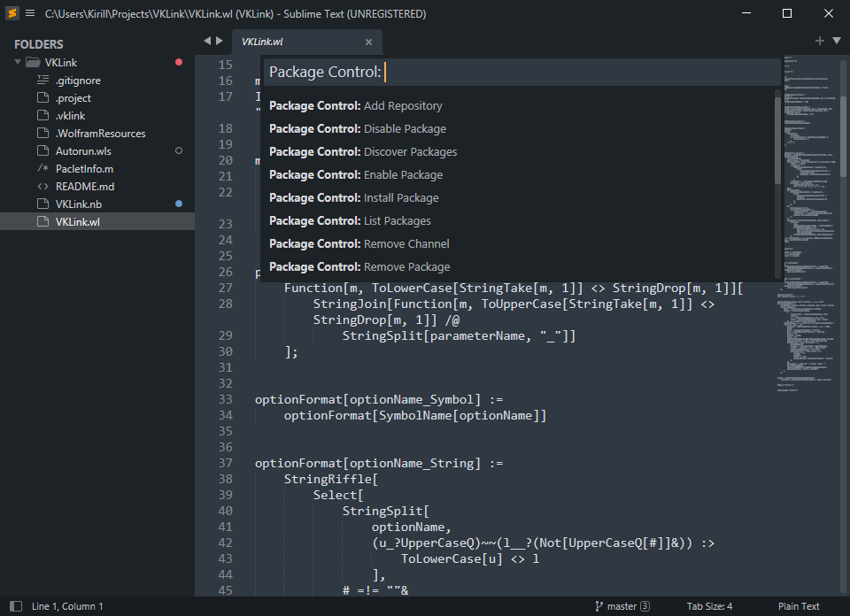Open .project in the sidebar
Viewport: 850px width, 616px height.
point(73,98)
